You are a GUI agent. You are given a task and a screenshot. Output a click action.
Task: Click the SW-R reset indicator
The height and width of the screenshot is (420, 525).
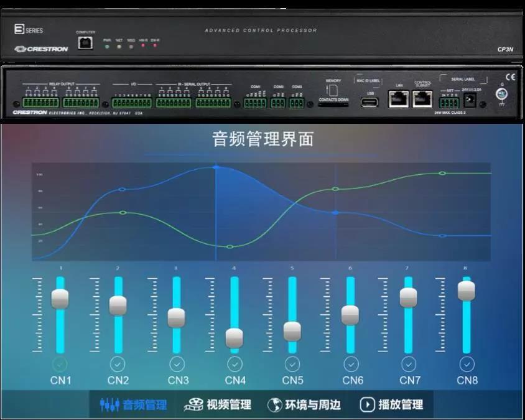click(155, 45)
